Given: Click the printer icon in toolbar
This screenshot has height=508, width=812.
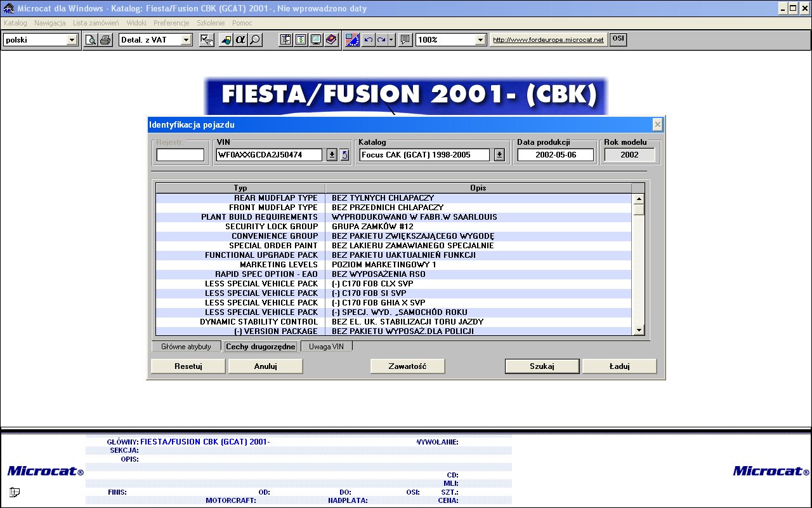Looking at the screenshot, I should click(105, 40).
